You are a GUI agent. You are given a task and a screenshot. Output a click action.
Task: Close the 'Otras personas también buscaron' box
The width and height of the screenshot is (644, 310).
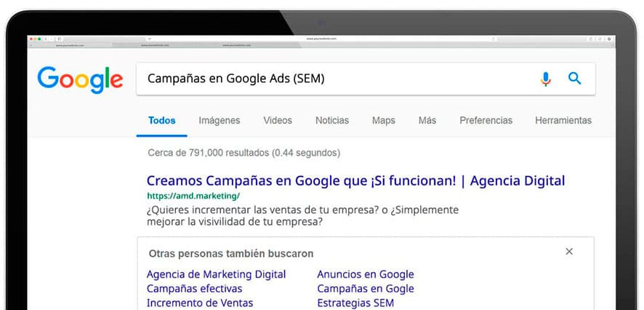tap(569, 252)
